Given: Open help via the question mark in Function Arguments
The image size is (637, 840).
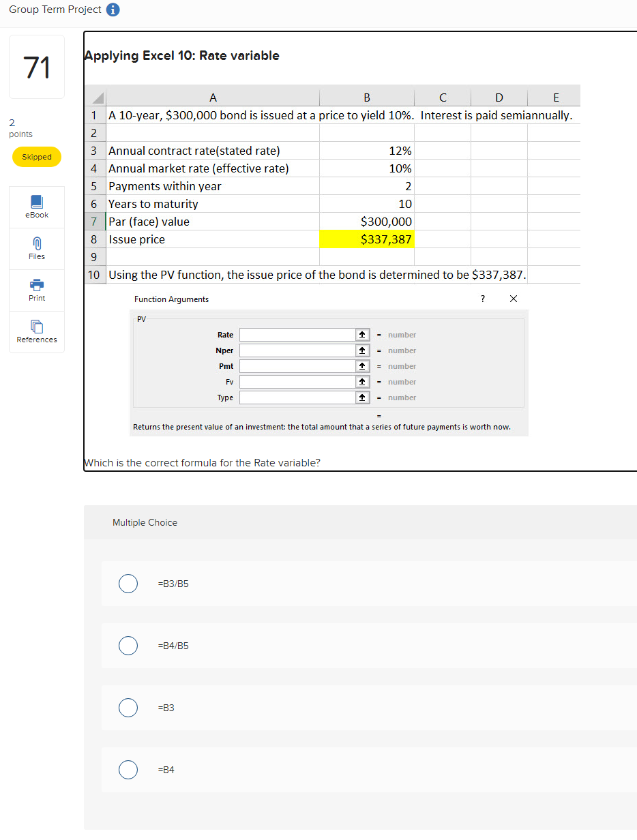Looking at the screenshot, I should [x=482, y=299].
